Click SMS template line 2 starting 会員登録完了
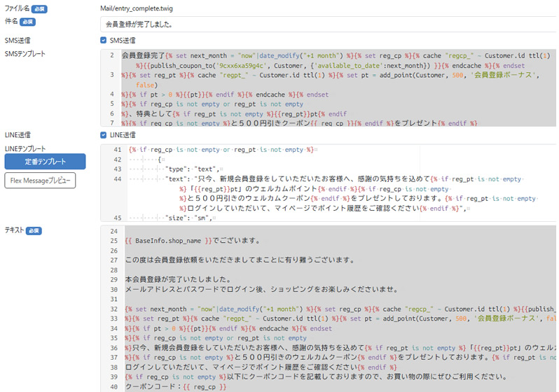The width and height of the screenshot is (559, 392). 336,61
